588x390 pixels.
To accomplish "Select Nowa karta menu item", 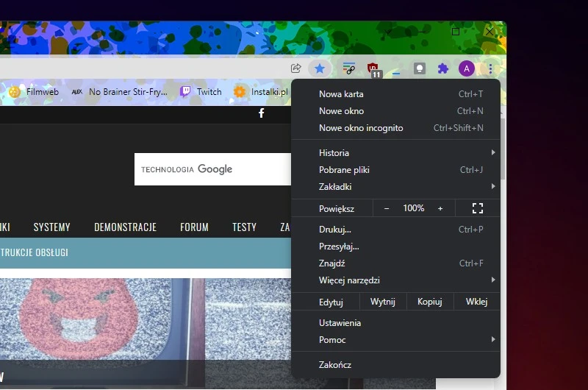I will 395,94.
